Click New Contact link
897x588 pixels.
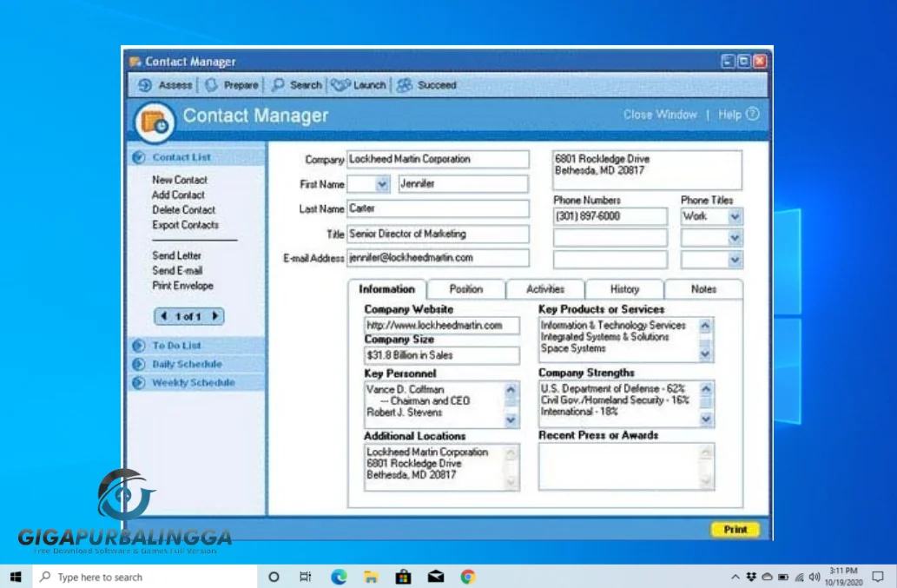180,180
